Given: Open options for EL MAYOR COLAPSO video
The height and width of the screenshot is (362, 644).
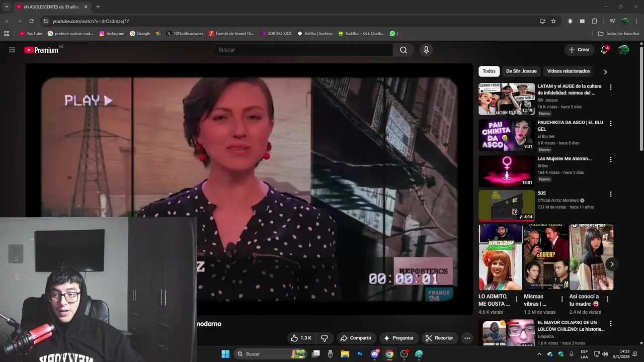Looking at the screenshot, I should coord(611,323).
